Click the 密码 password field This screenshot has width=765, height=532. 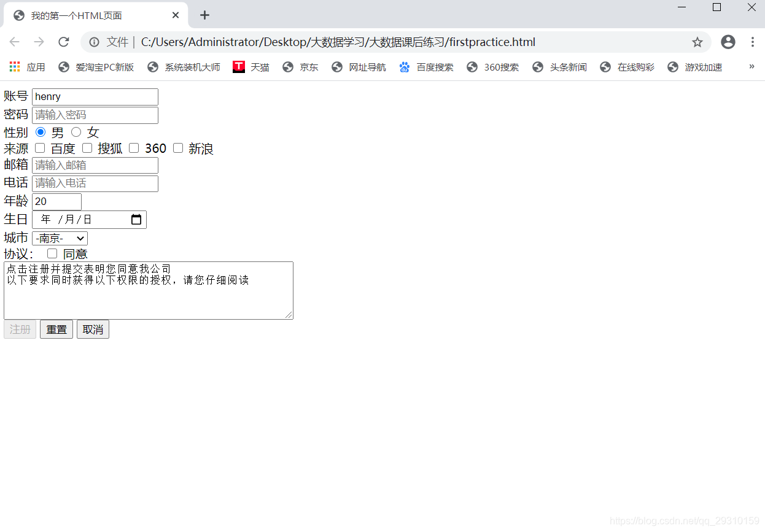pyautogui.click(x=95, y=115)
